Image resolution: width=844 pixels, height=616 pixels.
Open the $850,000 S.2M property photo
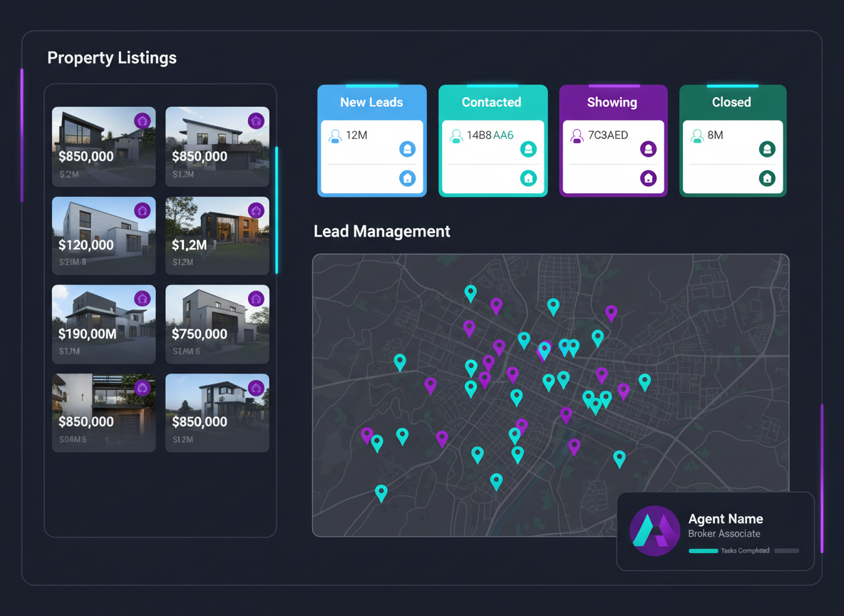click(x=104, y=146)
